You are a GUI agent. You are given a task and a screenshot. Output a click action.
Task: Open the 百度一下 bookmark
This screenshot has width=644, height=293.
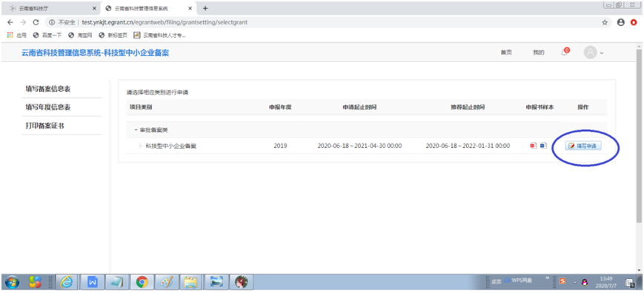[47, 36]
